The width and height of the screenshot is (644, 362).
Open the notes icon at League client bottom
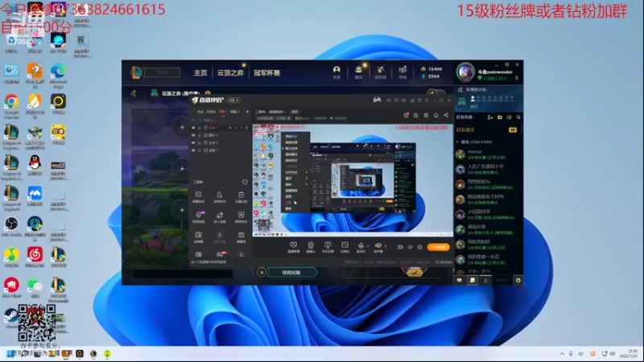pyautogui.click(x=473, y=280)
